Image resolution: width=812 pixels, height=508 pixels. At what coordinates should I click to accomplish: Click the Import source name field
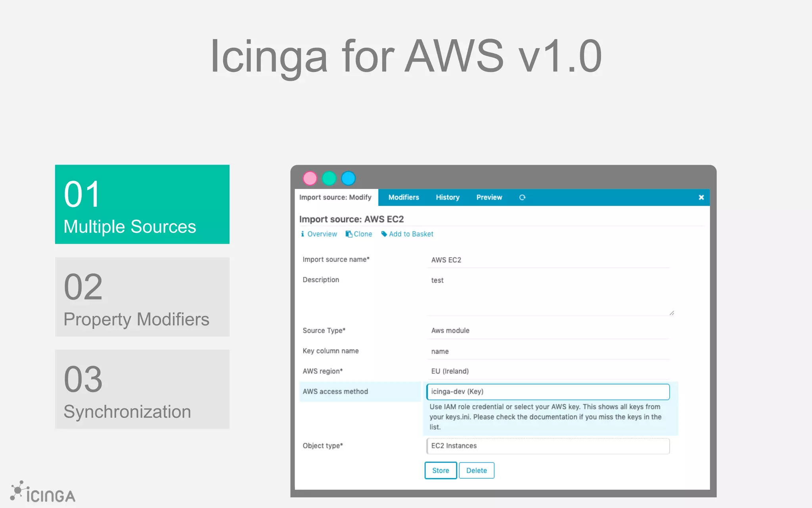(548, 260)
